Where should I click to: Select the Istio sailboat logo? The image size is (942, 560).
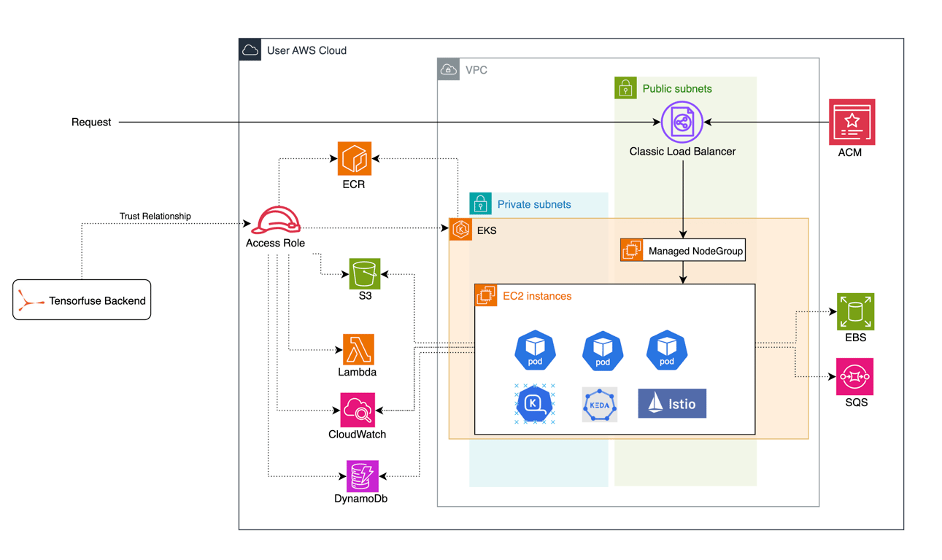click(672, 403)
